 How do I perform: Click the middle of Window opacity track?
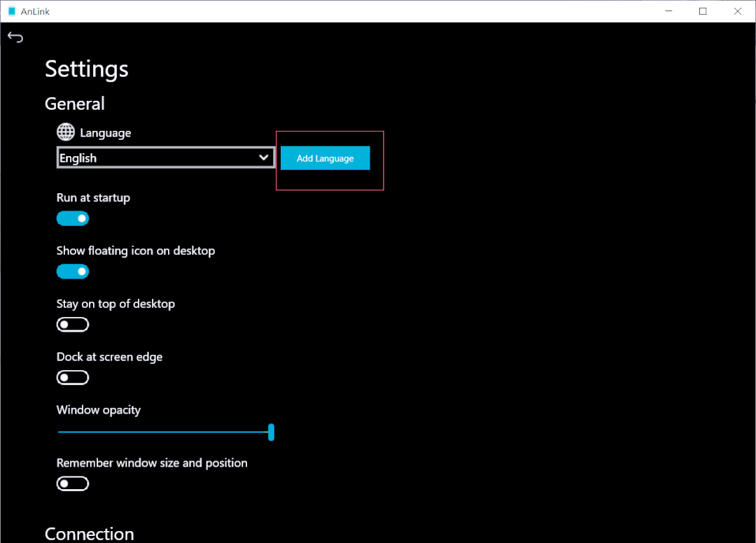coord(164,432)
